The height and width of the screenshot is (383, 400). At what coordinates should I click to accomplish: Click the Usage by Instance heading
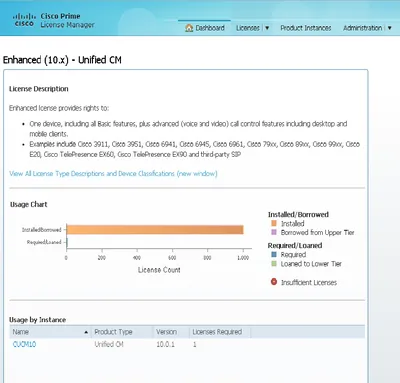pyautogui.click(x=37, y=320)
